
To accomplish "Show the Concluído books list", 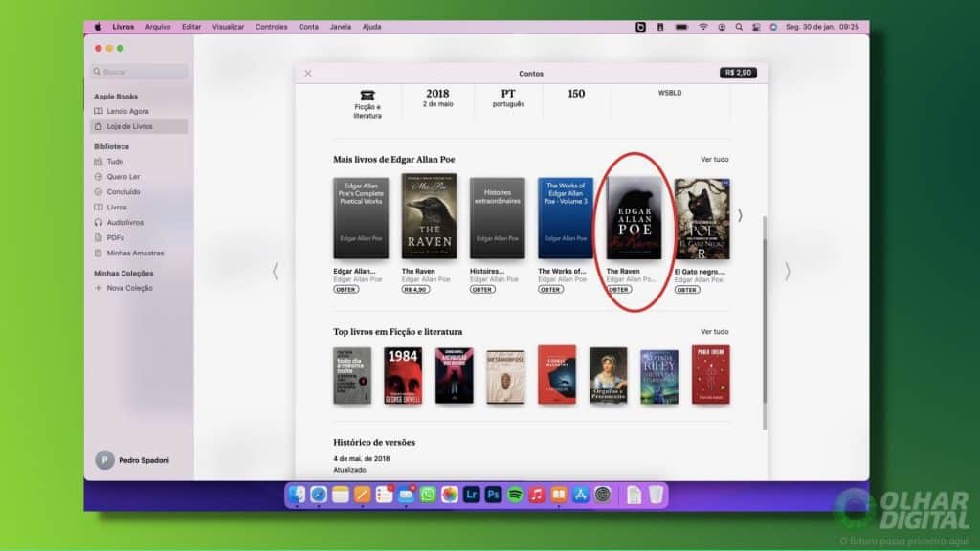I will tap(123, 191).
